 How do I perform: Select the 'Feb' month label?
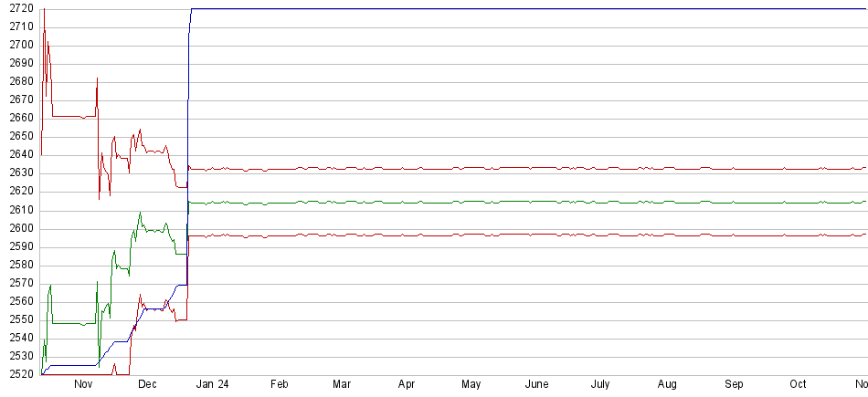click(x=281, y=385)
